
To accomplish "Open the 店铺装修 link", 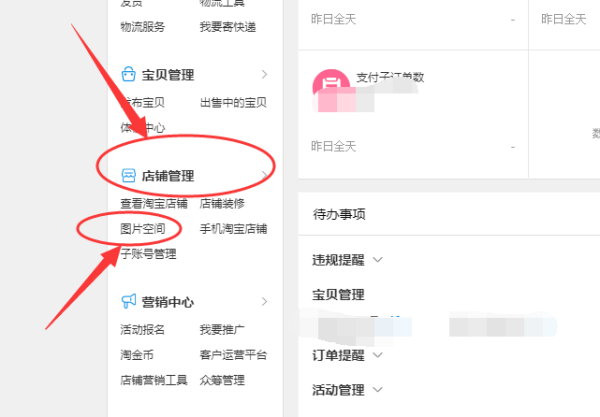I will tap(222, 204).
